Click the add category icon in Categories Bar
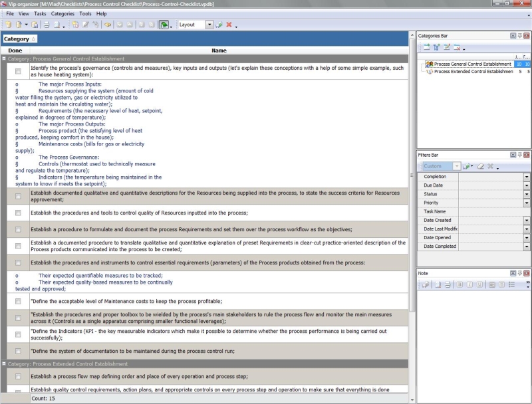The image size is (532, 404). click(x=426, y=47)
